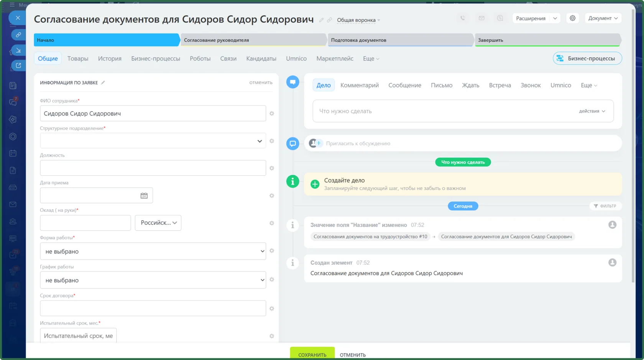Open the Общая воронка funnel selector
Screen dimensions: 644x360
358,20
